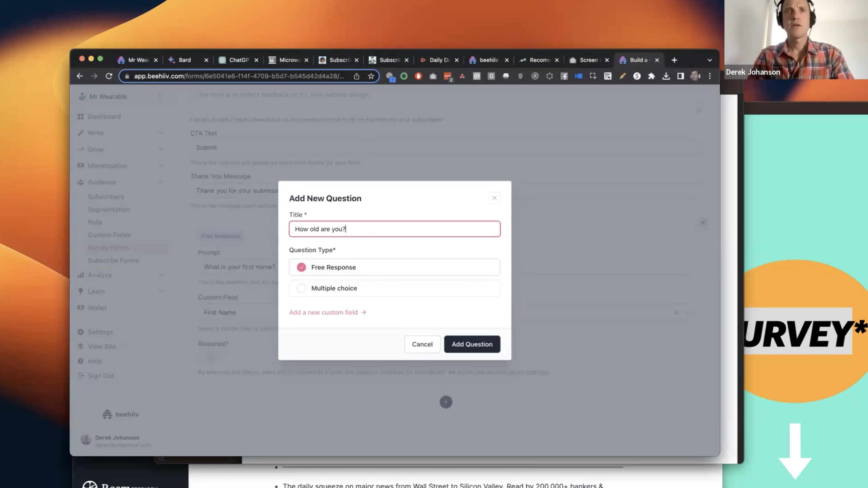Click View Site in sidebar

point(101,346)
